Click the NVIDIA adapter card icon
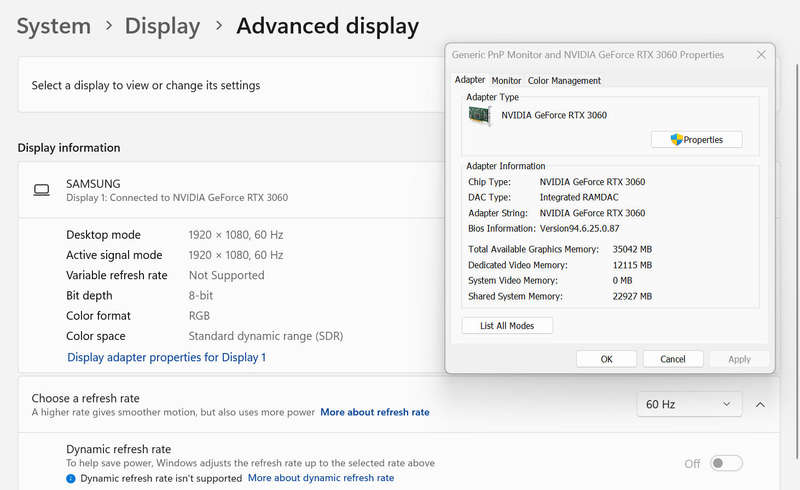 pos(480,116)
